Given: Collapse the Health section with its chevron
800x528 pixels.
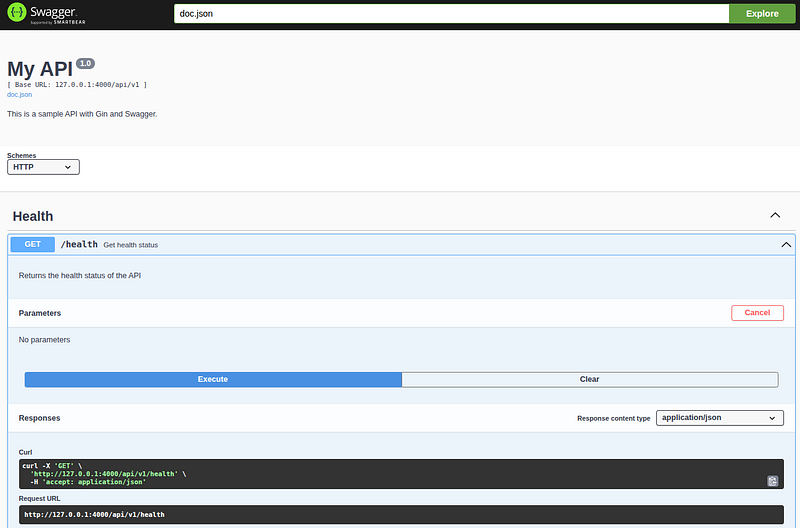Looking at the screenshot, I should point(775,215).
